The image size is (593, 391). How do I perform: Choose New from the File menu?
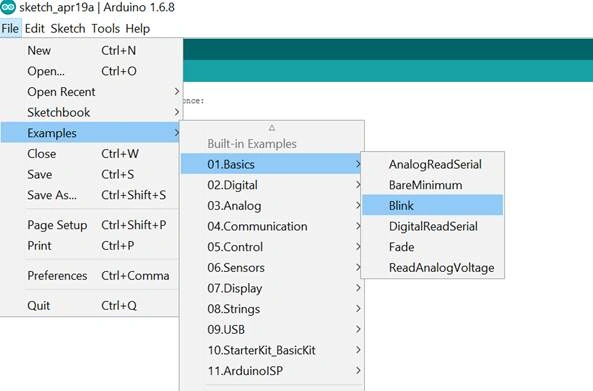click(x=90, y=50)
